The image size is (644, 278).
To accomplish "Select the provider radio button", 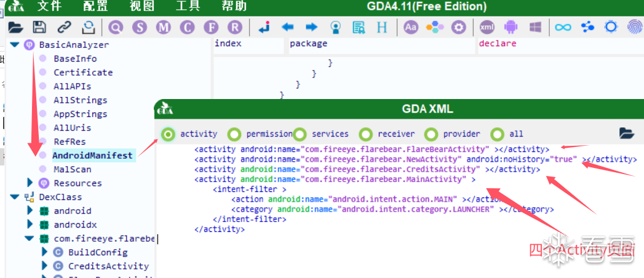I will [x=431, y=134].
